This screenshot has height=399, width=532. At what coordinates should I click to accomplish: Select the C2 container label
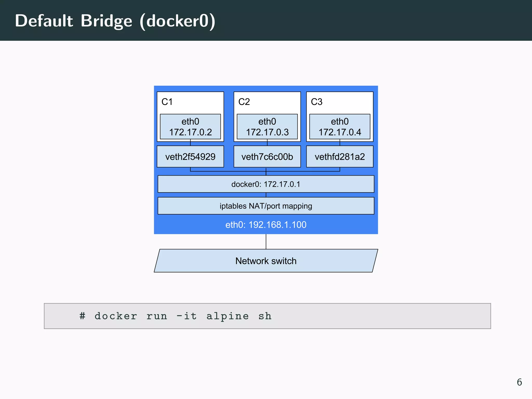pos(244,102)
